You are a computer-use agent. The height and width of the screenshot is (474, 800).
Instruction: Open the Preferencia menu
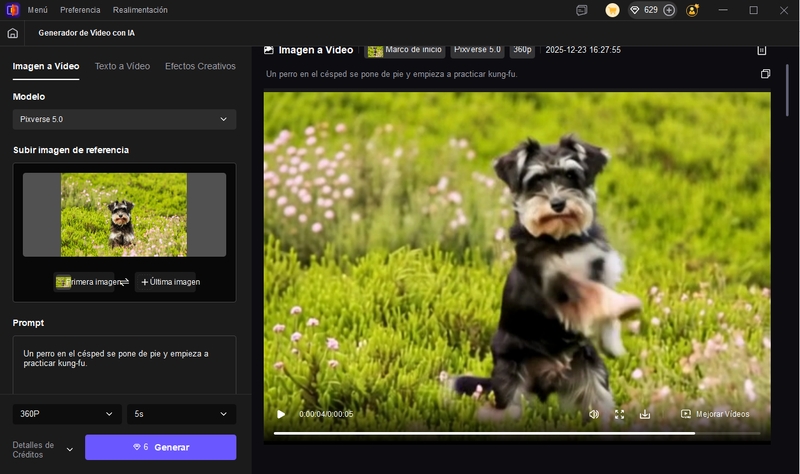pyautogui.click(x=80, y=10)
